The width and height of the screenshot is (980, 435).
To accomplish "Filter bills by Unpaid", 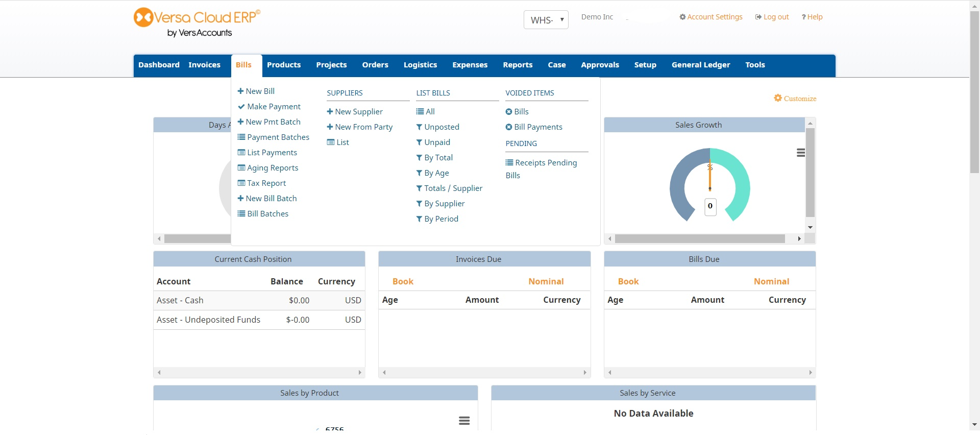I will 433,142.
